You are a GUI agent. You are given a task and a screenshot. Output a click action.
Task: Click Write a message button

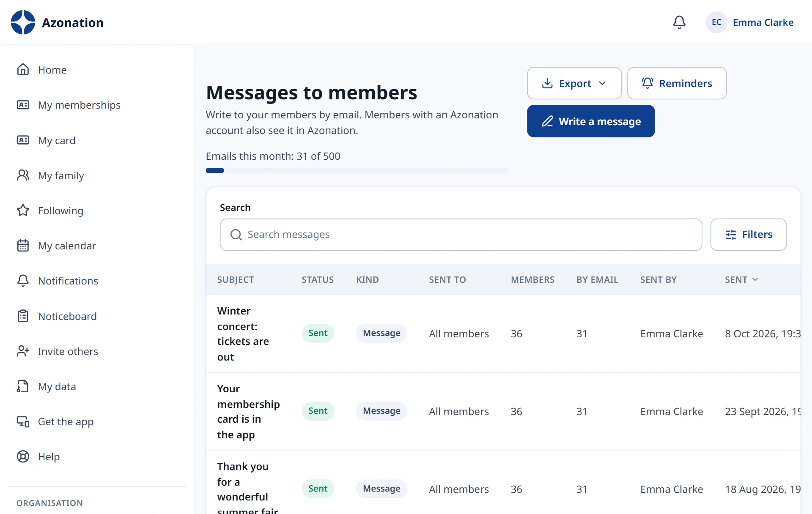tap(591, 121)
